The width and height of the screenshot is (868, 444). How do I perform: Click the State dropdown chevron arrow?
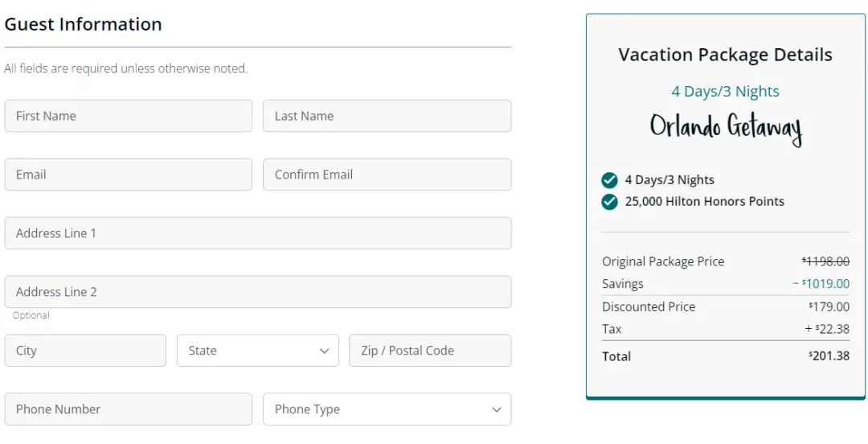point(324,351)
